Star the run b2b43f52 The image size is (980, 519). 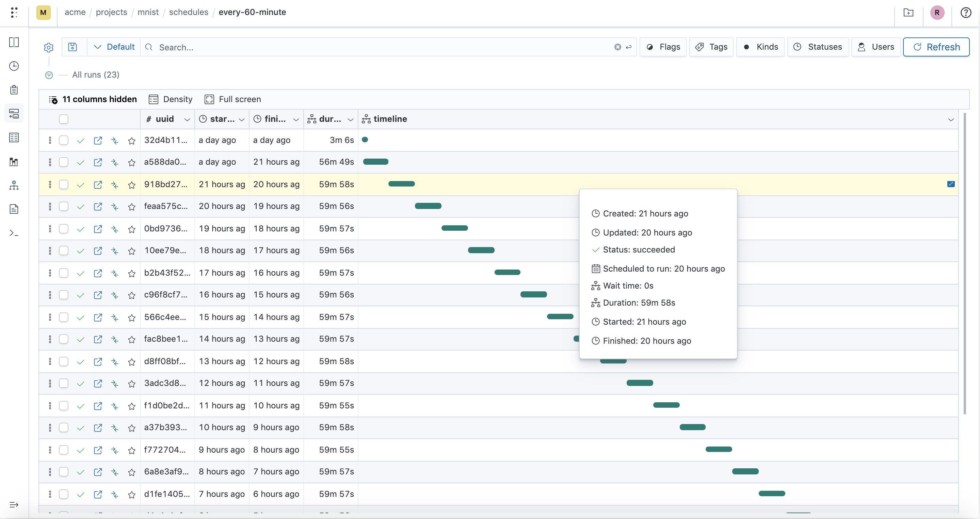(x=132, y=273)
